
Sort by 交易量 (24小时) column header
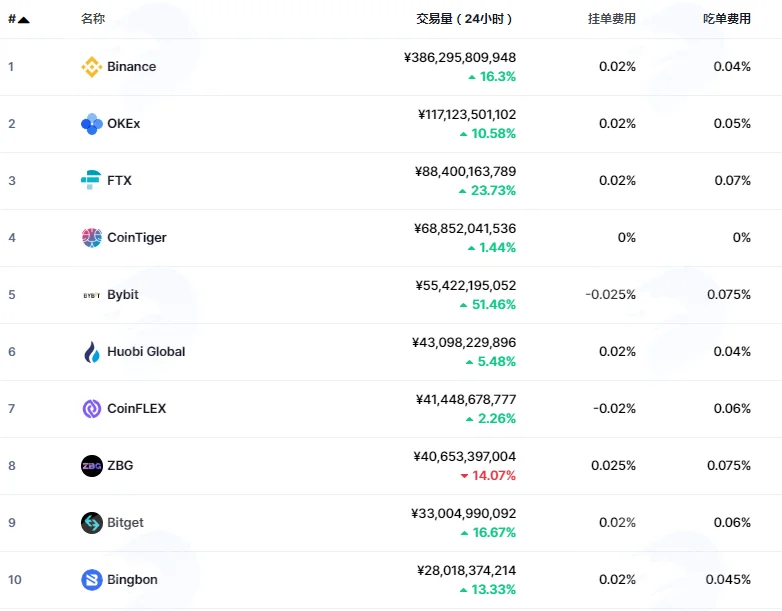(464, 19)
